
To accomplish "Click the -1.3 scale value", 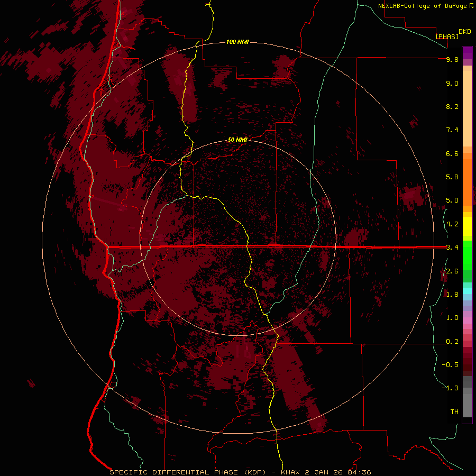I will click(450, 388).
